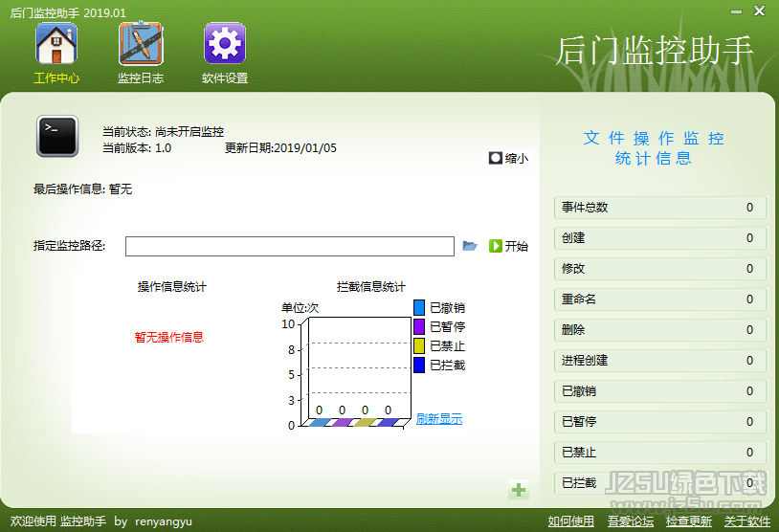
Task: Click the 文件操作监控 统计信息 heading
Action: click(x=654, y=147)
